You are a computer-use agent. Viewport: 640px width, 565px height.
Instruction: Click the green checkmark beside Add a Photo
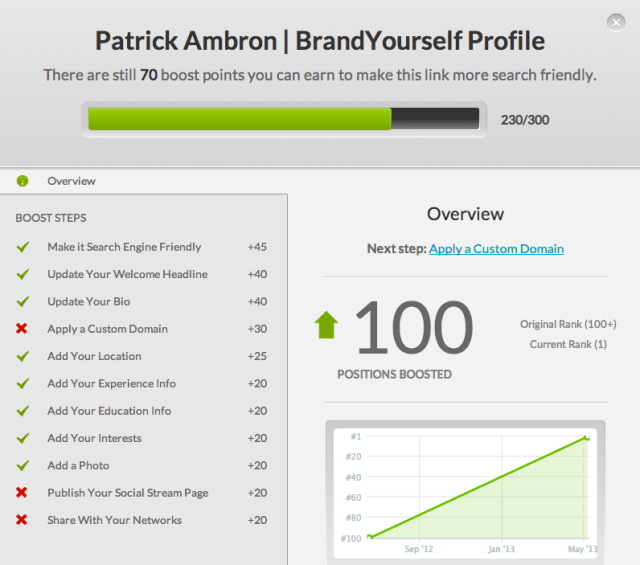click(22, 466)
